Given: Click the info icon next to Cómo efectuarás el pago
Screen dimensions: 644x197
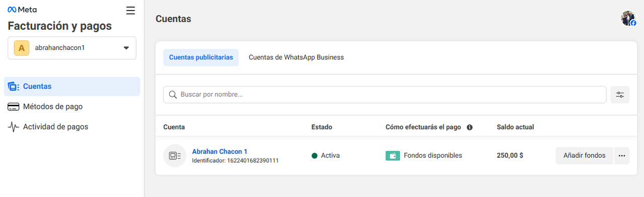Looking at the screenshot, I should coord(469,127).
